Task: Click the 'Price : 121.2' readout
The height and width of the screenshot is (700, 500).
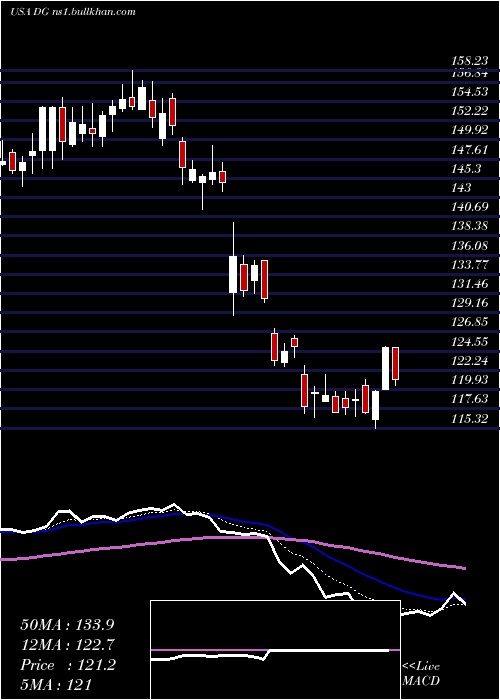Action: click(x=68, y=665)
